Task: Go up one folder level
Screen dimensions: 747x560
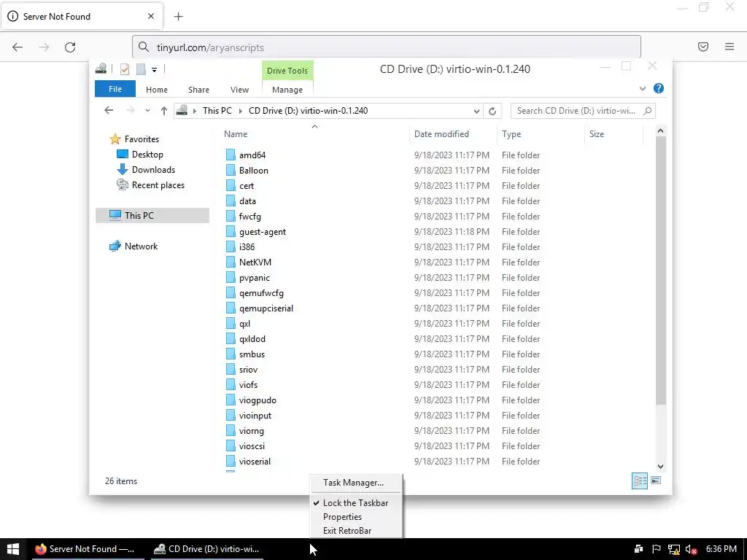Action: pos(164,111)
